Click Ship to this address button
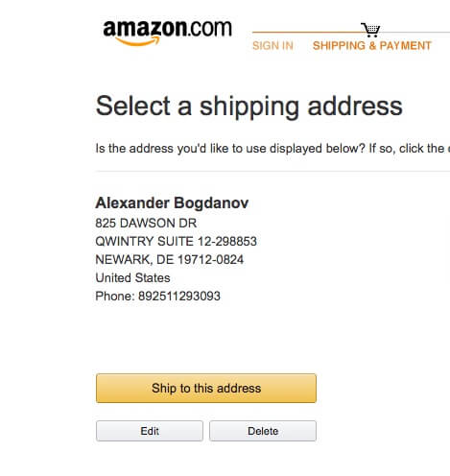The width and height of the screenshot is (450, 476). [x=206, y=388]
